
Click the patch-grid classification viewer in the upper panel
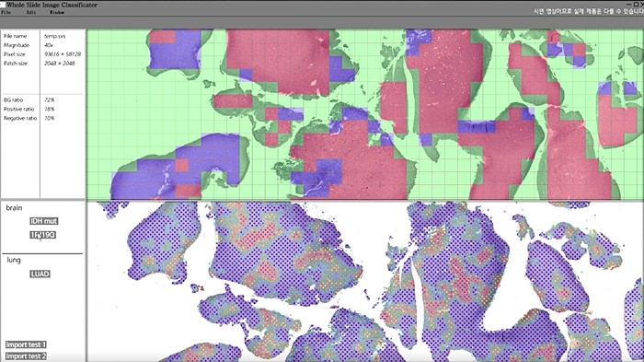click(365, 114)
